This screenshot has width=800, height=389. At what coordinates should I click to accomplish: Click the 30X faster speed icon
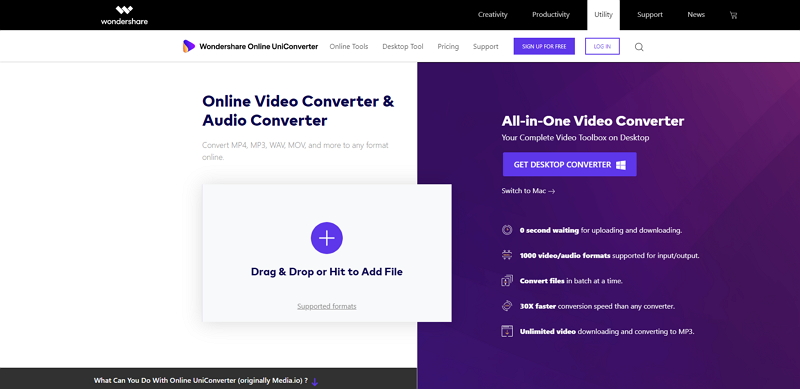click(x=507, y=306)
